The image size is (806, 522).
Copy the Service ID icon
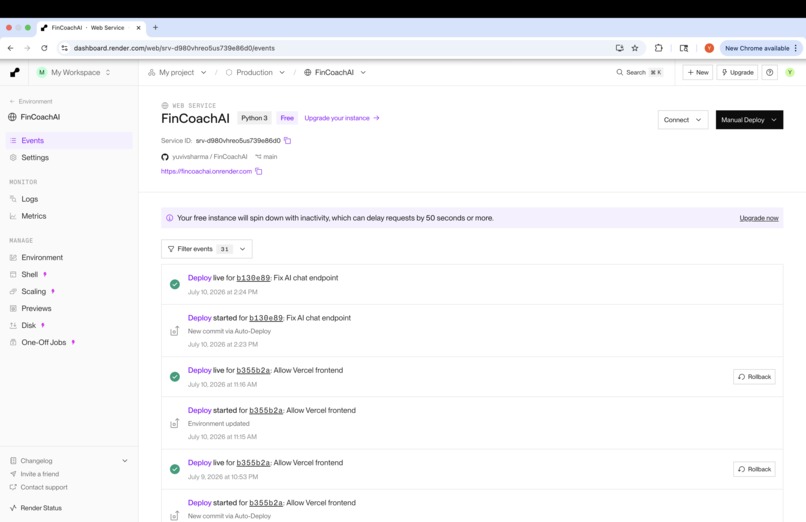click(x=287, y=140)
